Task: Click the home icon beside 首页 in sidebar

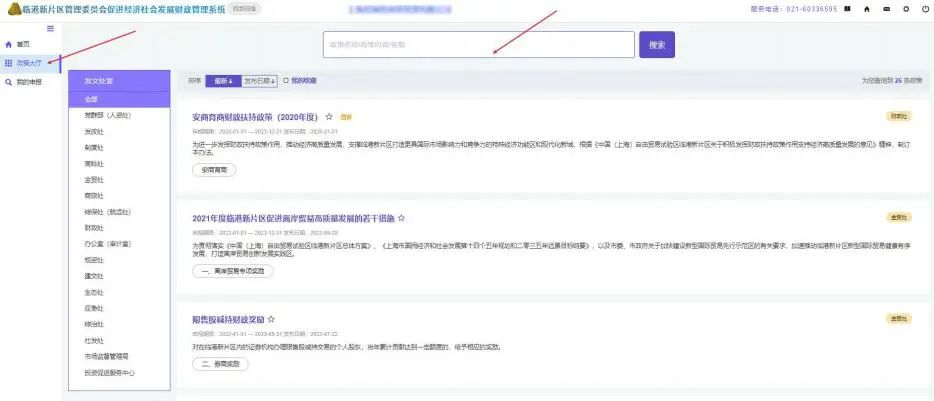Action: [8, 45]
